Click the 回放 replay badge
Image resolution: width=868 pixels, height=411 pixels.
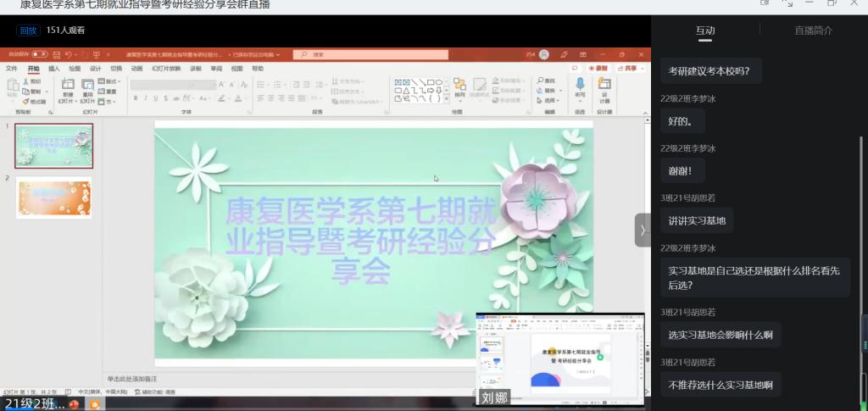point(28,31)
